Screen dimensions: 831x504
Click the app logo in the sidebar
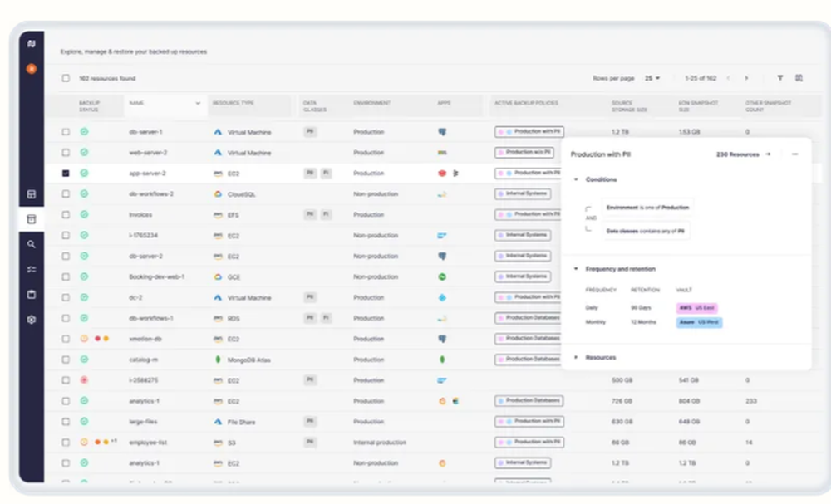[32, 44]
